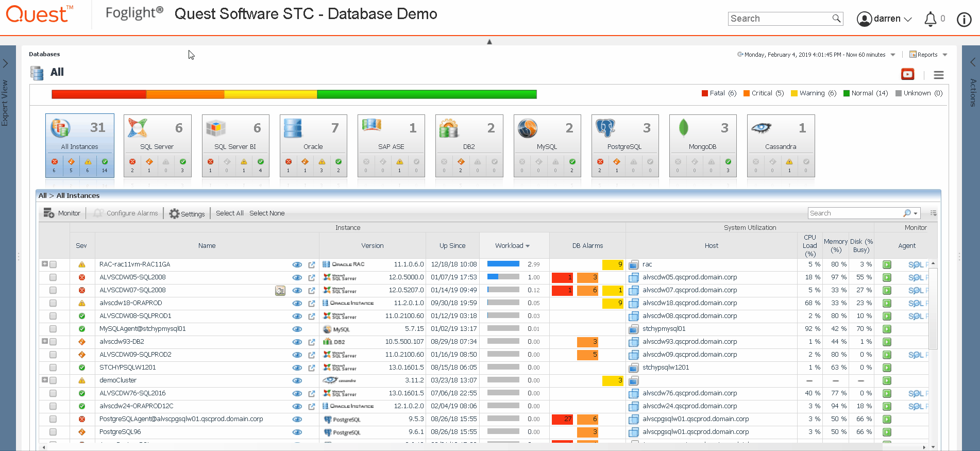Click agent status icon for ALVSCDW09-SQLPROD2
Image resolution: width=980 pixels, height=451 pixels.
tap(887, 355)
